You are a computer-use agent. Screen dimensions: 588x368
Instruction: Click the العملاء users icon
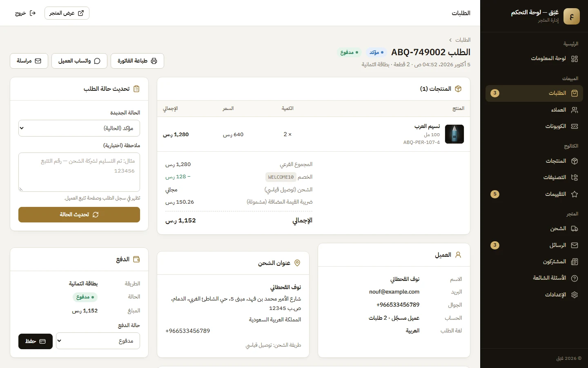click(575, 110)
